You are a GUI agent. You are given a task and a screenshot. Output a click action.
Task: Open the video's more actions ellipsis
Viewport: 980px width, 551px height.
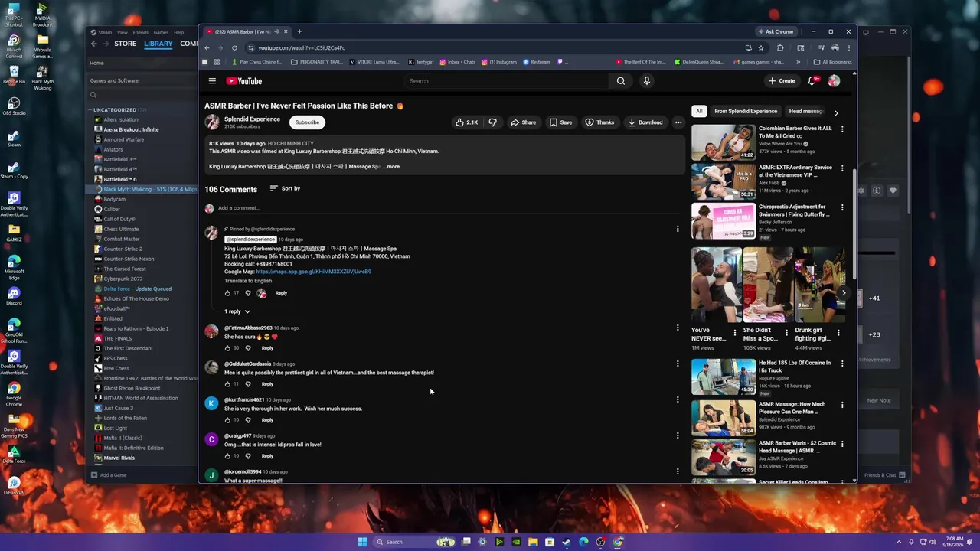[x=678, y=122]
